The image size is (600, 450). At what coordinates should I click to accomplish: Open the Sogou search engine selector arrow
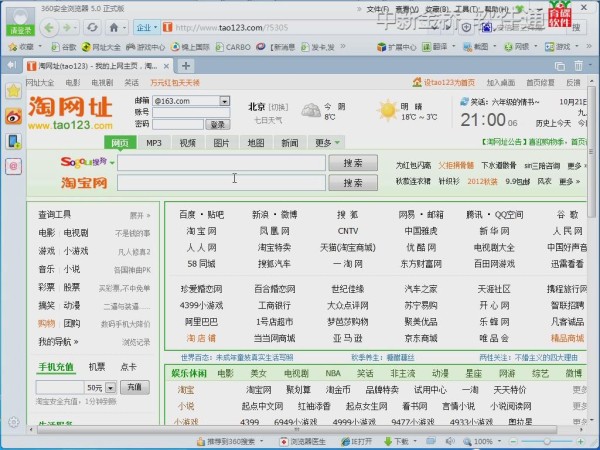[112, 163]
